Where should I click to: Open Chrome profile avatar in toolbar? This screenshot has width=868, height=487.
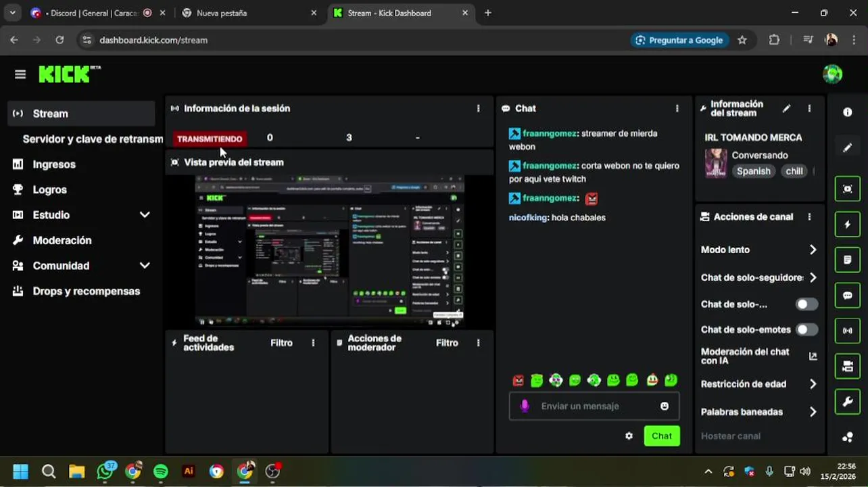(831, 40)
